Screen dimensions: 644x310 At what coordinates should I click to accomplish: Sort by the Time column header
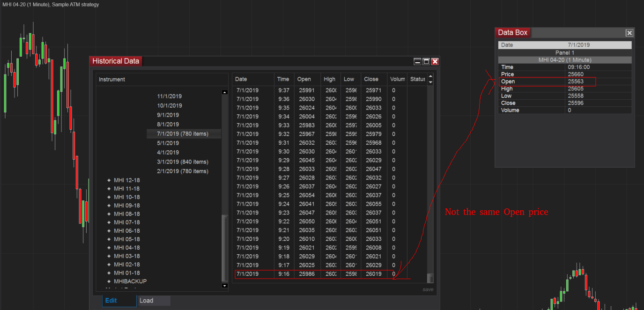284,79
